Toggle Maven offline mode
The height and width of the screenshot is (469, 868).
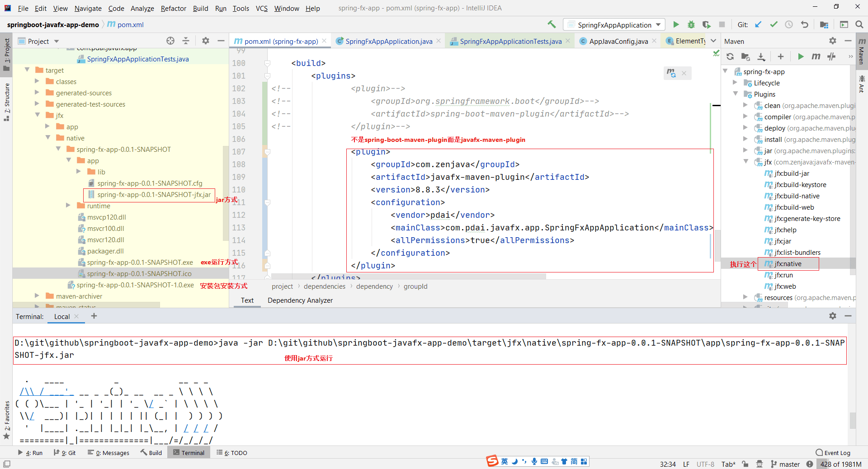point(831,56)
